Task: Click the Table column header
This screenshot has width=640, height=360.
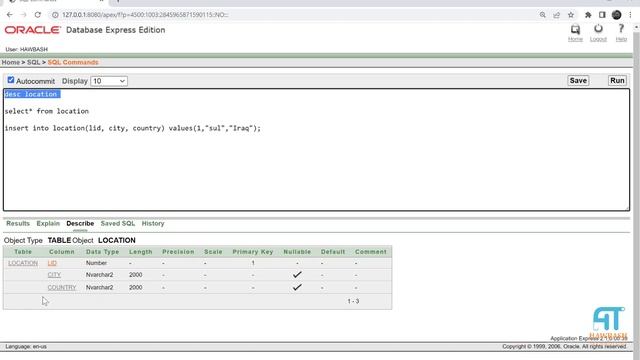Action: [x=23, y=252]
